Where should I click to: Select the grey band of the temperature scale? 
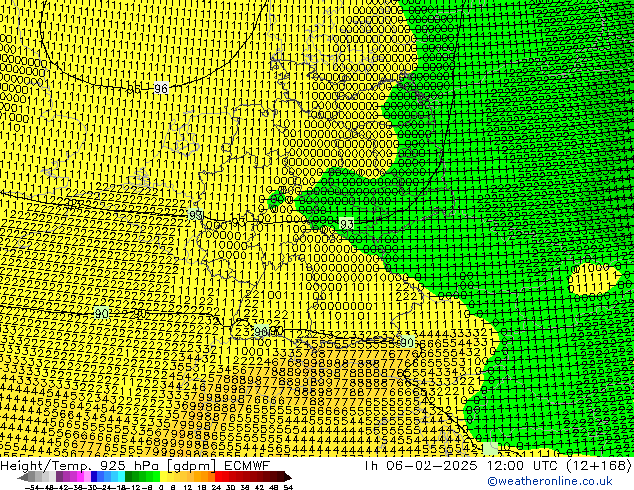click(39, 477)
